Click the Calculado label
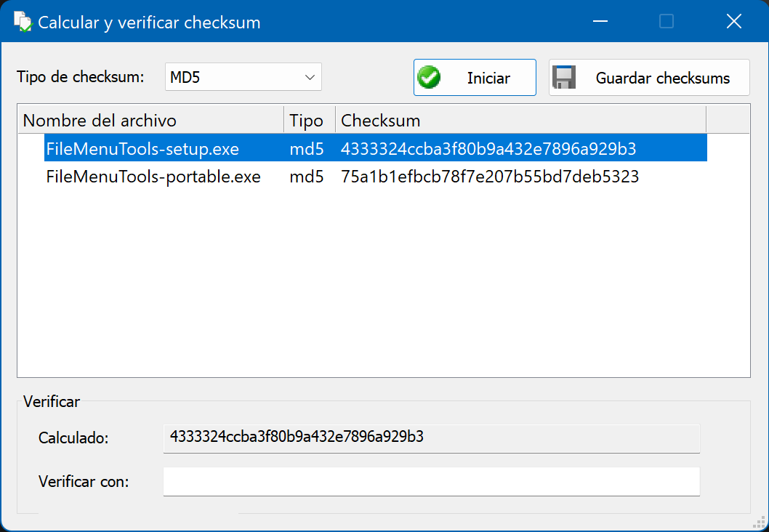 coord(73,438)
